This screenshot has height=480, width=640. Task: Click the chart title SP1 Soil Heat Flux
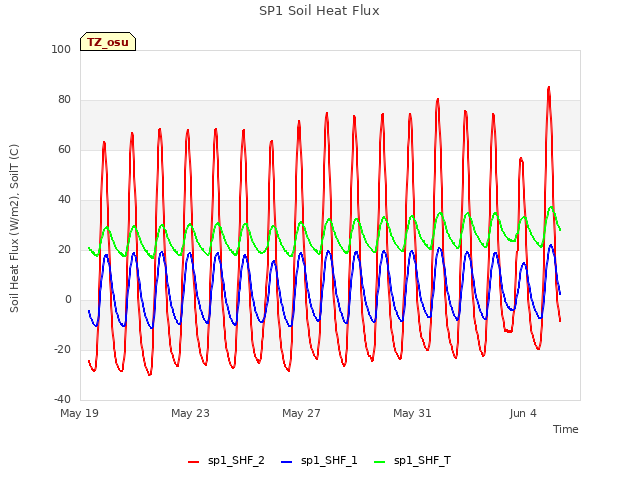319,11
